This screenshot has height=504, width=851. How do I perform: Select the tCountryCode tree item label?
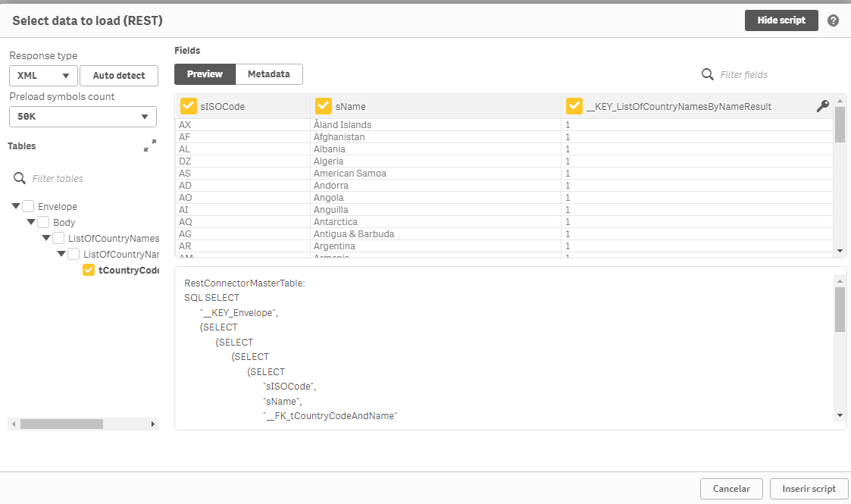[x=129, y=270]
